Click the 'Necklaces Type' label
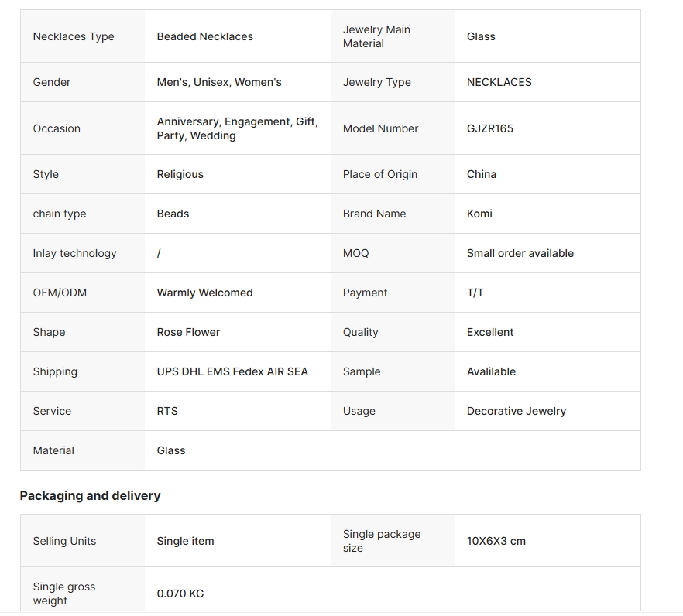 click(74, 36)
